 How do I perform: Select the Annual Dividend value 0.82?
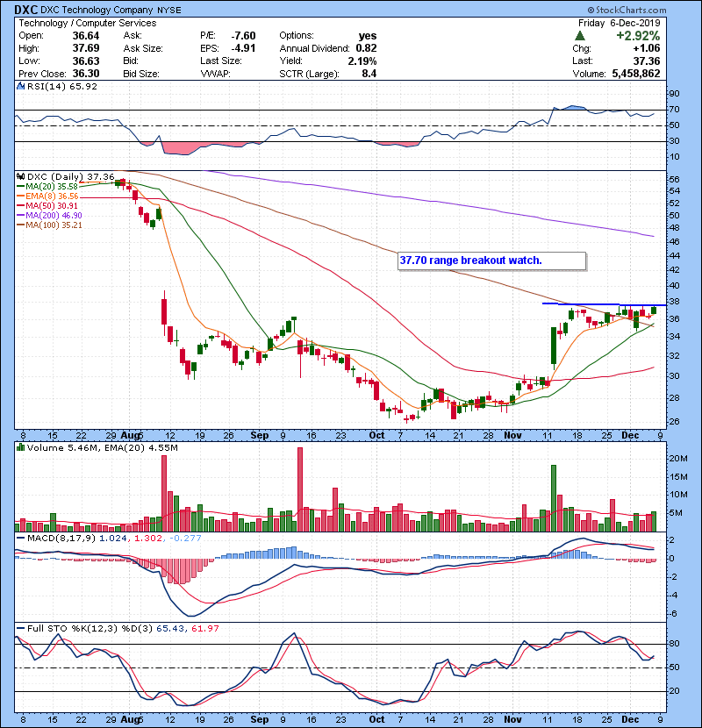coord(366,48)
